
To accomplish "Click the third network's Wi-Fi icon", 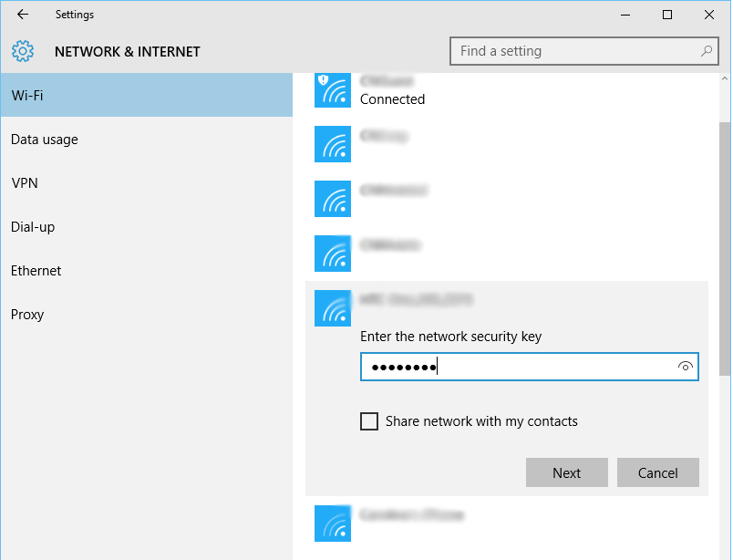I will 333,199.
